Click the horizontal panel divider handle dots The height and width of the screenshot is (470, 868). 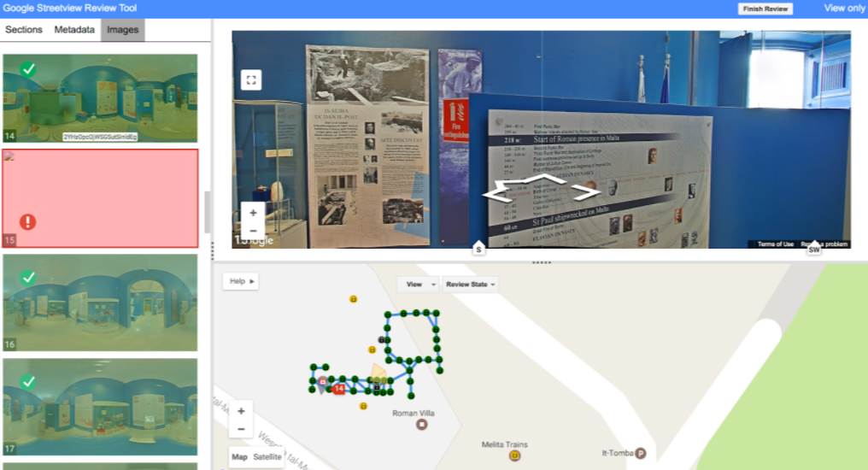point(542,262)
